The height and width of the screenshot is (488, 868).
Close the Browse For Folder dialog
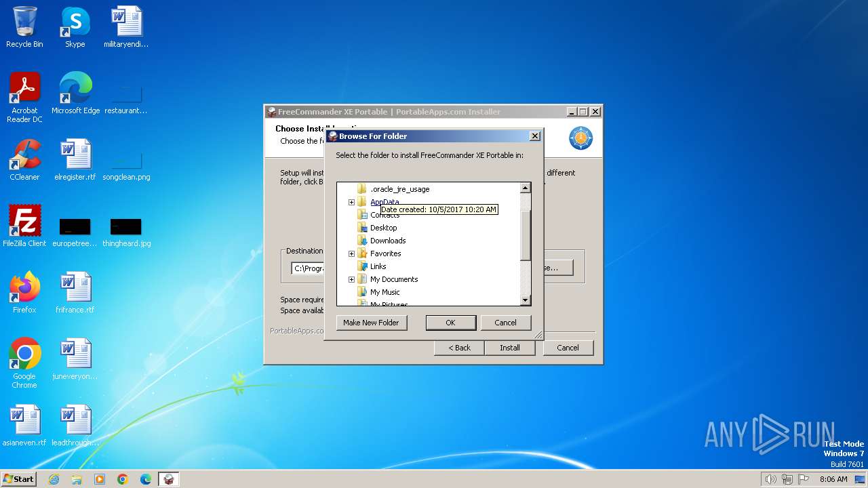pos(534,136)
